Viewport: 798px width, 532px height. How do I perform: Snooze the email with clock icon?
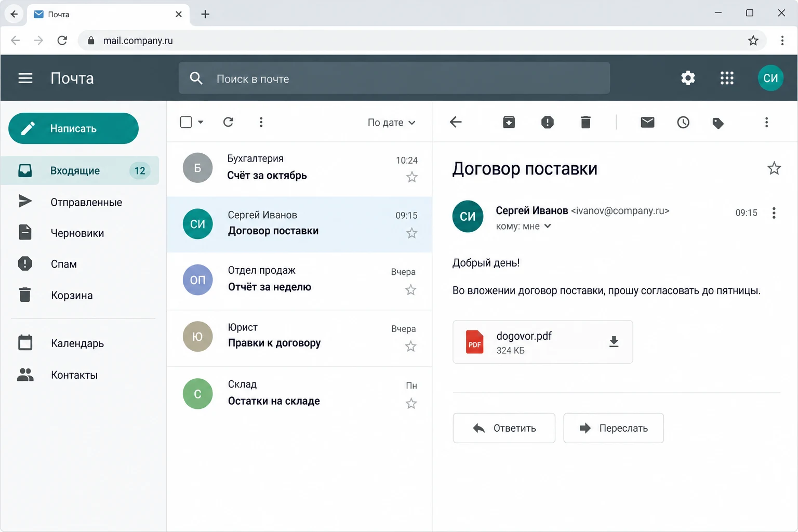click(x=683, y=122)
